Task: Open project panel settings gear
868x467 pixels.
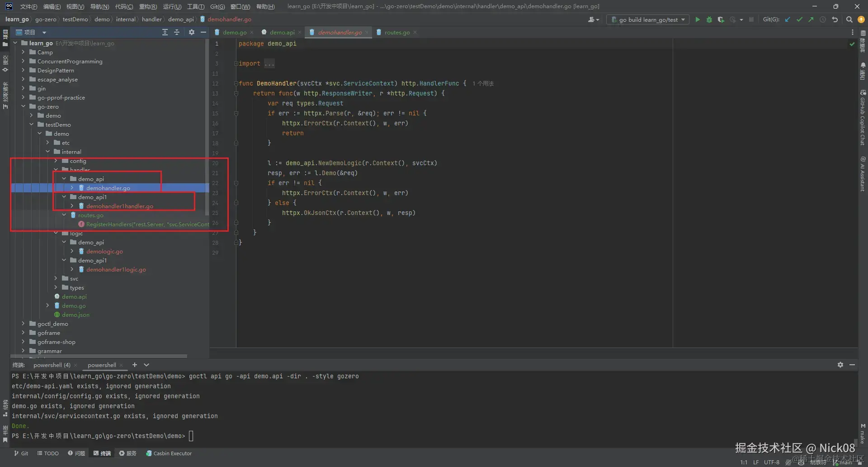Action: pyautogui.click(x=191, y=32)
